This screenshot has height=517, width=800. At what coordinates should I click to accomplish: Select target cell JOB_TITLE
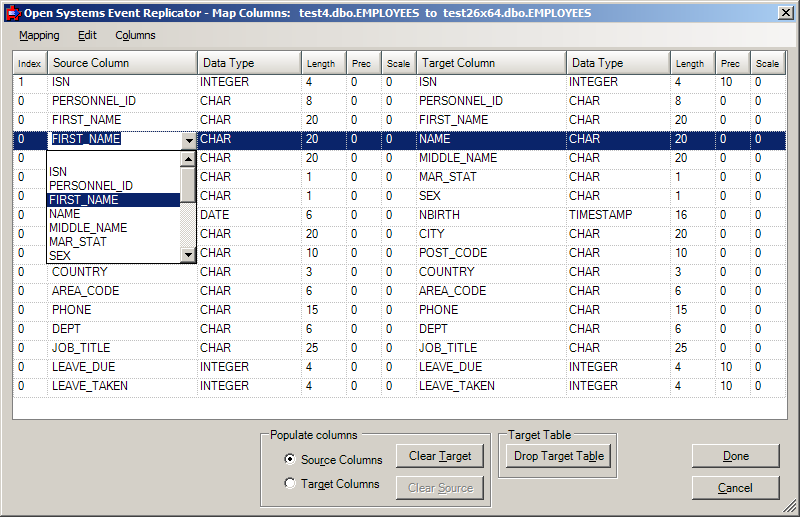click(491, 348)
